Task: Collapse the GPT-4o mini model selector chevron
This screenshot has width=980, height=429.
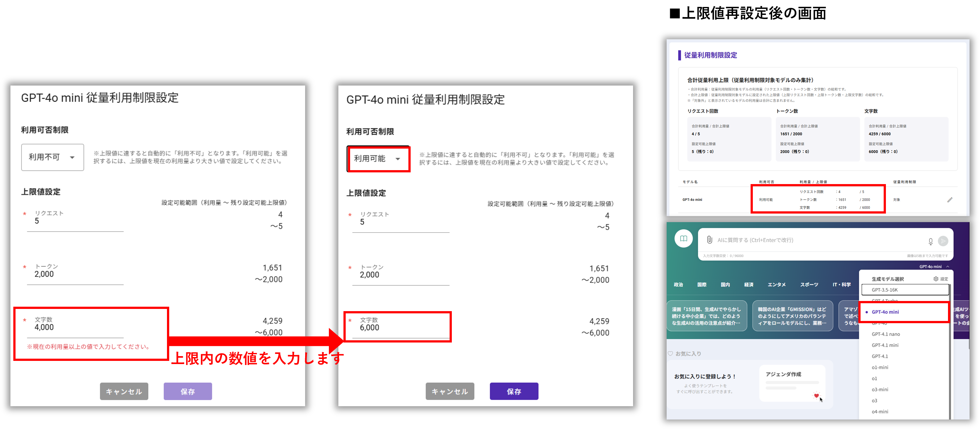Action: pos(948,266)
